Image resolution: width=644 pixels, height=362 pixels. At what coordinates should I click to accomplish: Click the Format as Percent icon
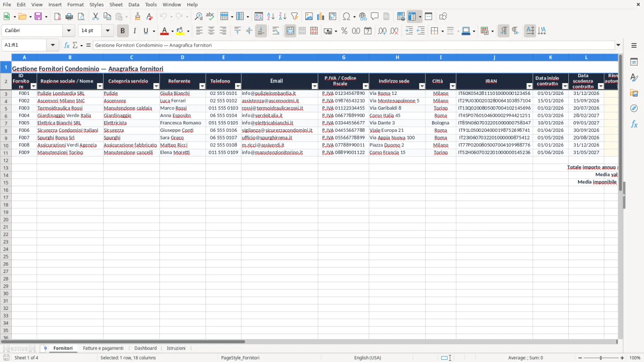click(344, 31)
